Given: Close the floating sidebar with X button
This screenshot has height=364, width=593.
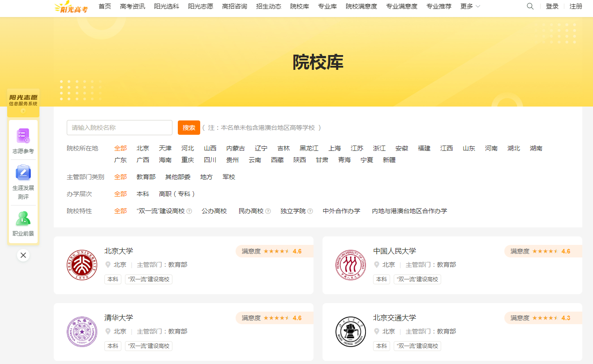Looking at the screenshot, I should point(23,255).
